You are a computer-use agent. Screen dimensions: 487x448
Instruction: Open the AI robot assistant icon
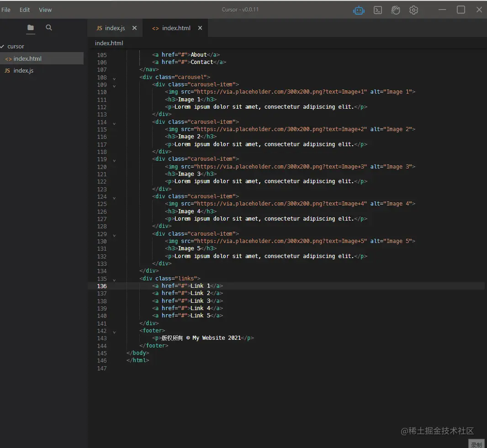click(x=359, y=10)
